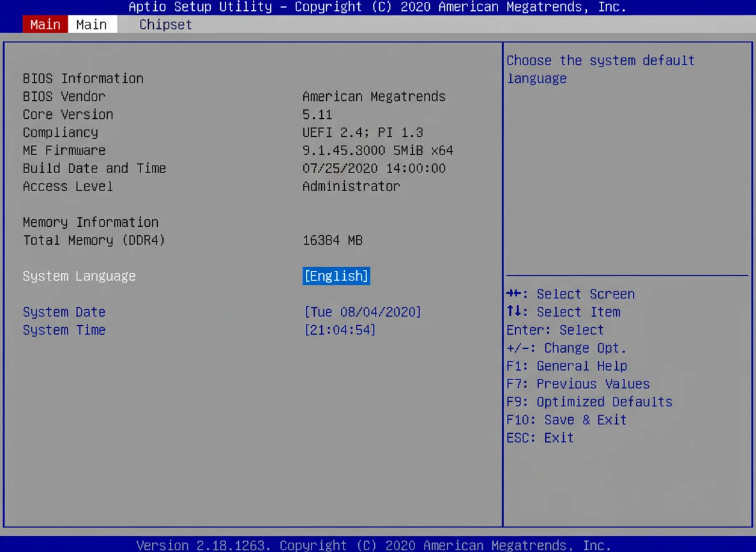
Task: Select the Total Memory (DDR4) row
Action: (x=94, y=240)
